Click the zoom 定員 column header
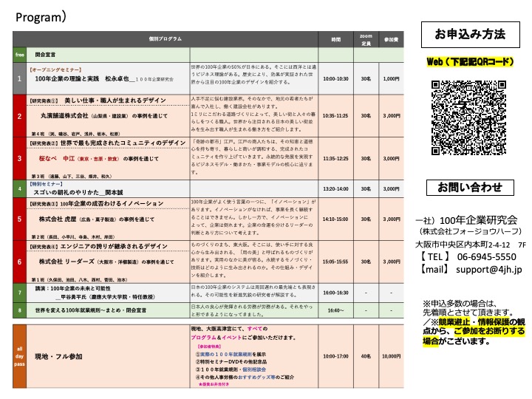532x399 pixels. tap(366, 40)
